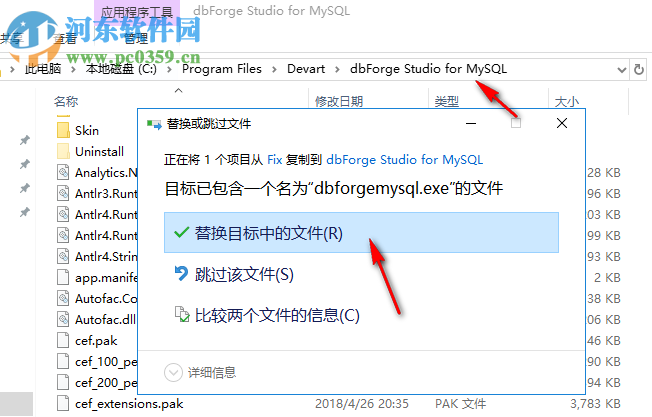Choose Skip this file option
This screenshot has height=417, width=652.
(244, 274)
